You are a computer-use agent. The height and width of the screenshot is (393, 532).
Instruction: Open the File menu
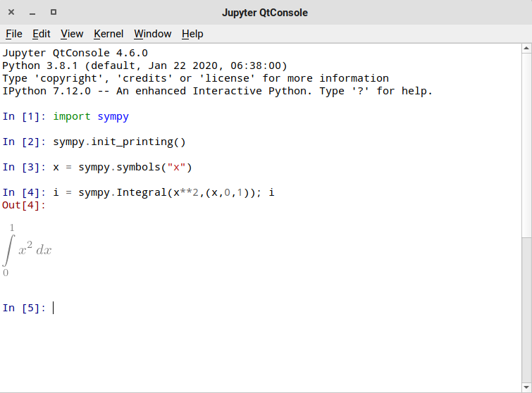[14, 34]
